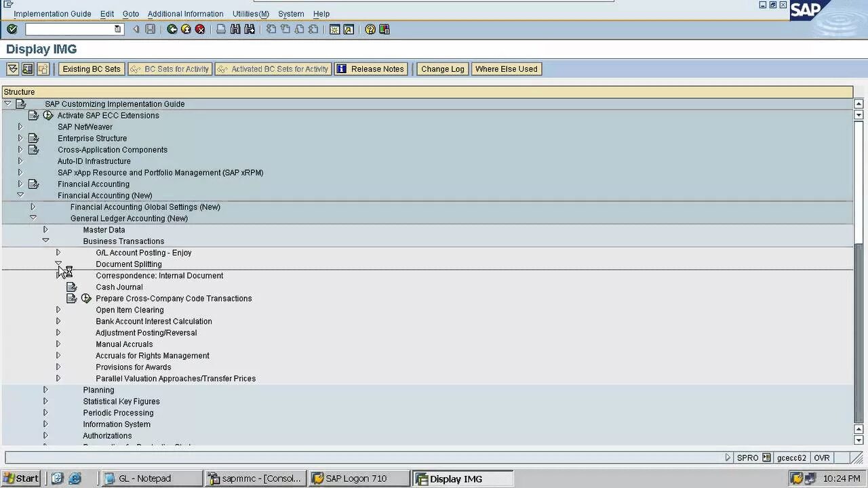Click the Previous Page icon
This screenshot has width=868, height=488.
click(285, 29)
